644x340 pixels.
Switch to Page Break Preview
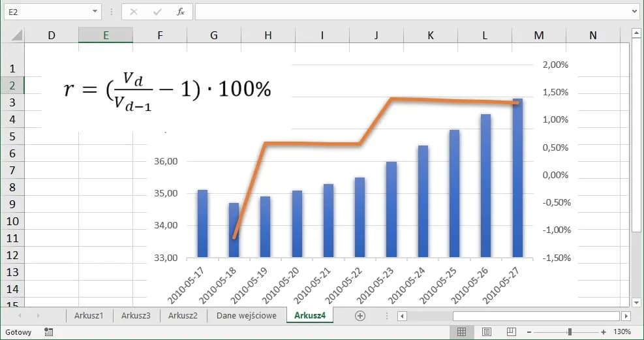(x=511, y=332)
